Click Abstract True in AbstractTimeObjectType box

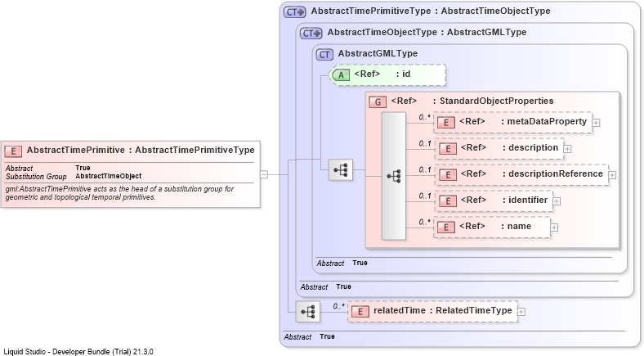[x=325, y=287]
